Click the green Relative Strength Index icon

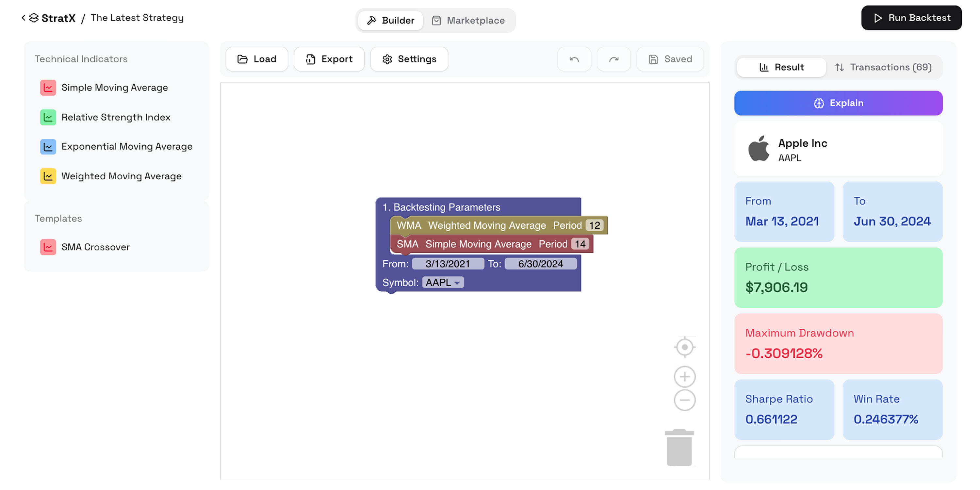click(48, 117)
